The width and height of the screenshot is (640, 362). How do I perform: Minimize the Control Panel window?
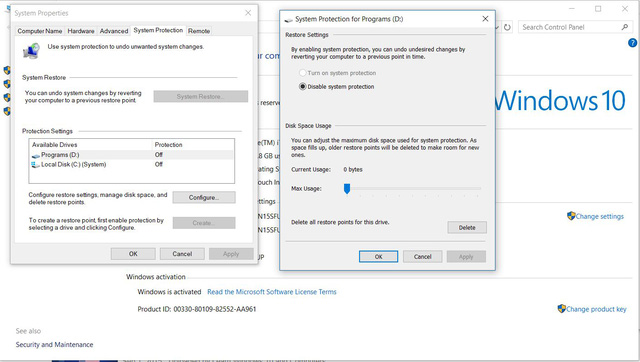click(x=572, y=9)
